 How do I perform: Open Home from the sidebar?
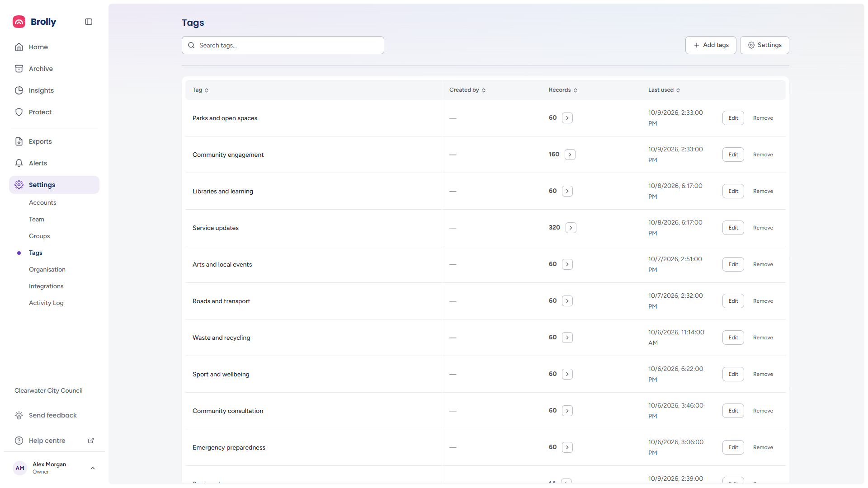[54, 47]
